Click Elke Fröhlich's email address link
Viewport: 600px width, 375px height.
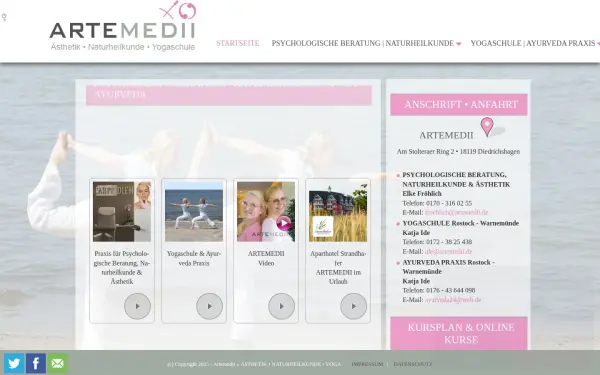(457, 212)
